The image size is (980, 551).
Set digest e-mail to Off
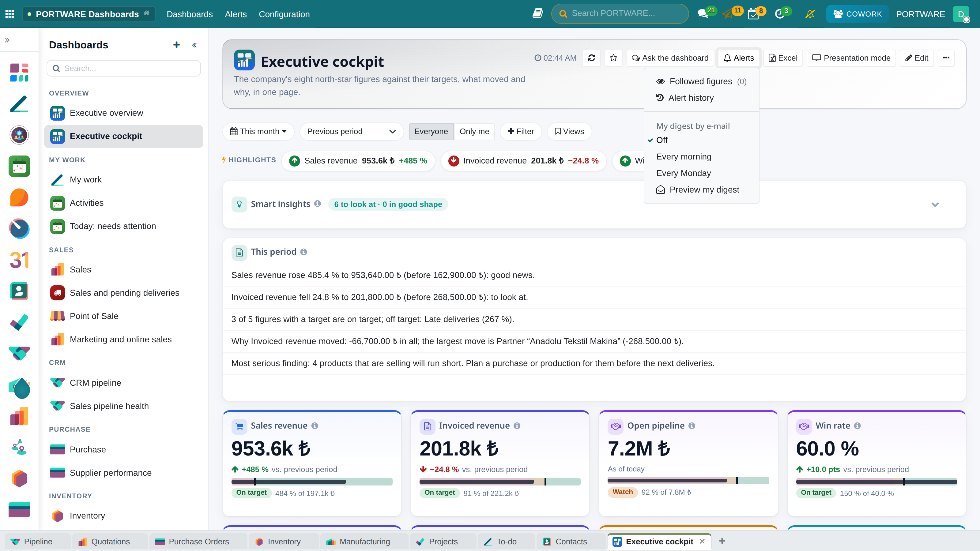[x=701, y=140]
